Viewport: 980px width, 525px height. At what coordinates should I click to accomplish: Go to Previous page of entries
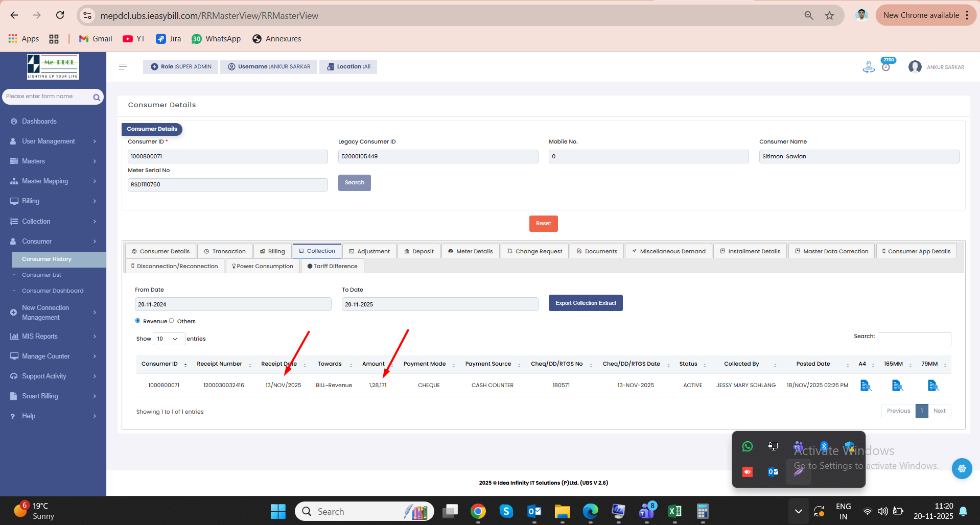tap(898, 411)
